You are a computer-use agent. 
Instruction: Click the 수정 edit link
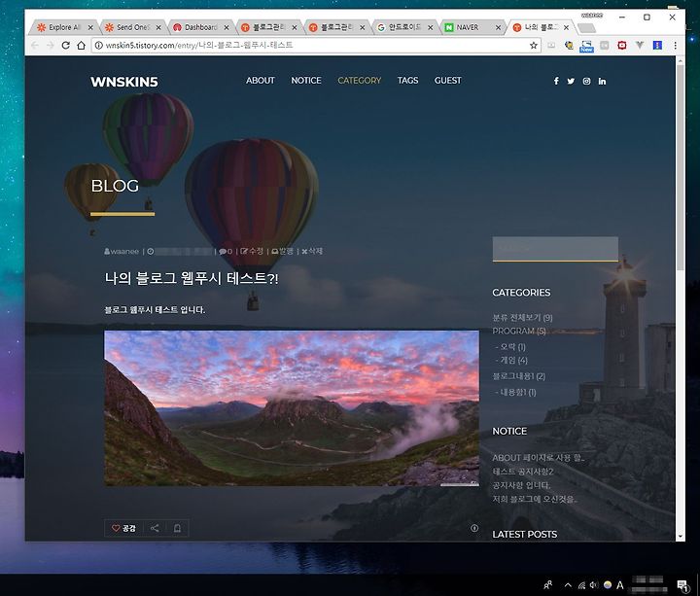pyautogui.click(x=252, y=252)
